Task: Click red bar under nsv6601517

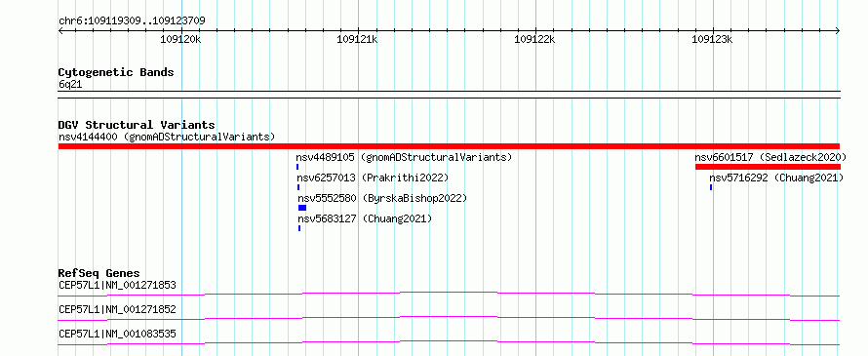Action: (768, 167)
